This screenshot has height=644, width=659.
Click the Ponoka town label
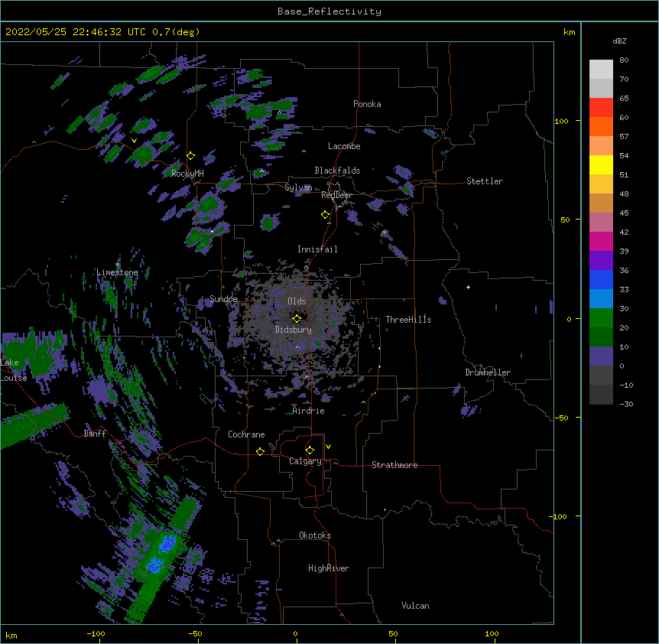coord(367,104)
